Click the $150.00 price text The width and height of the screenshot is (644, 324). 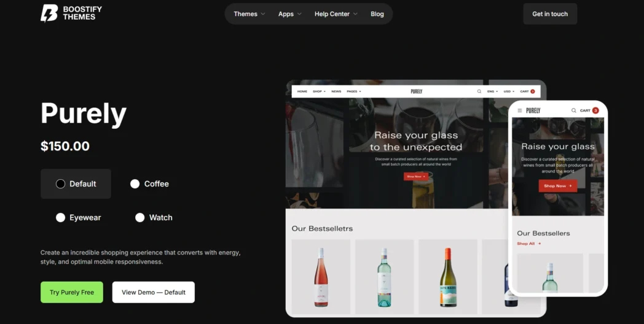pyautogui.click(x=65, y=146)
